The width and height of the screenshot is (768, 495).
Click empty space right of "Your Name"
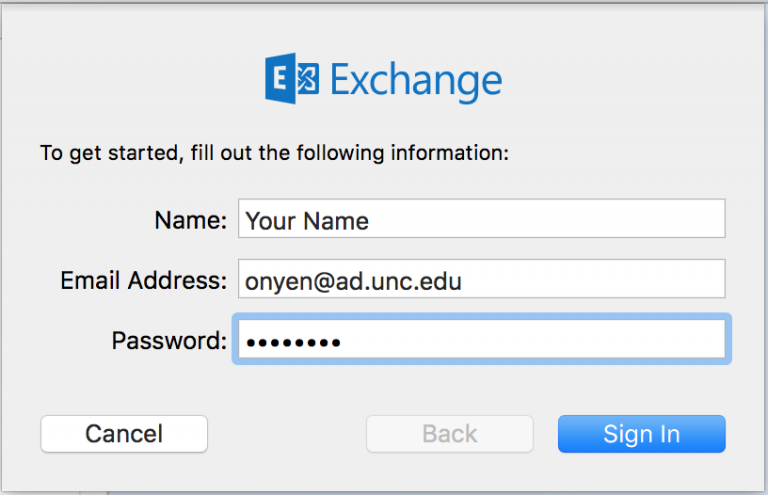coord(550,219)
